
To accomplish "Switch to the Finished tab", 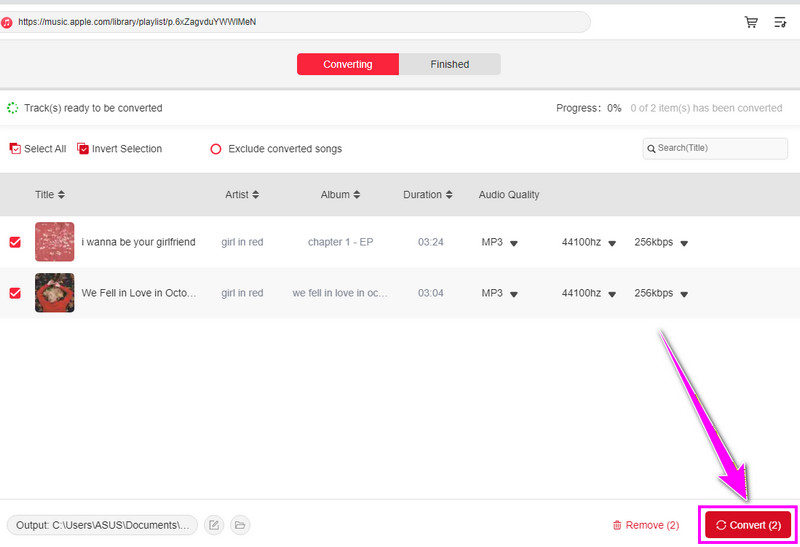I will point(449,64).
